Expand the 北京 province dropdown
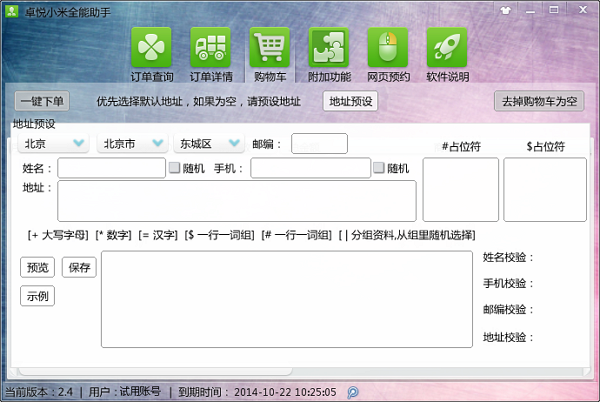The width and height of the screenshot is (600, 402). (54, 143)
